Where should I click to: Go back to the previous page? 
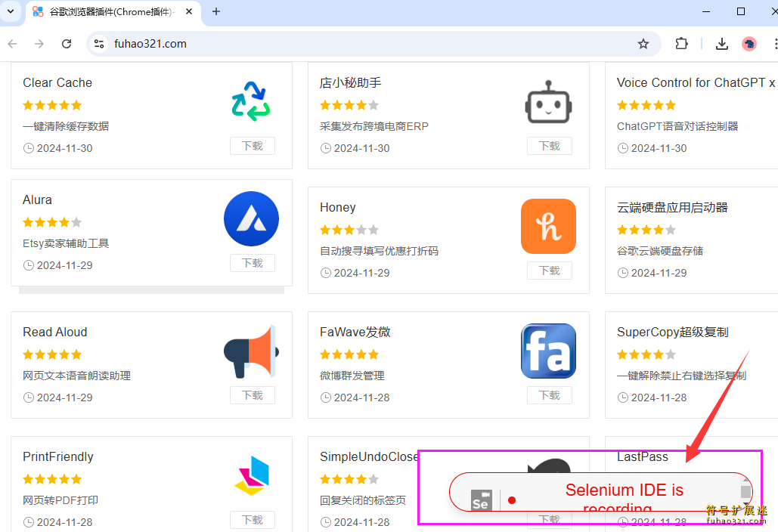point(12,44)
